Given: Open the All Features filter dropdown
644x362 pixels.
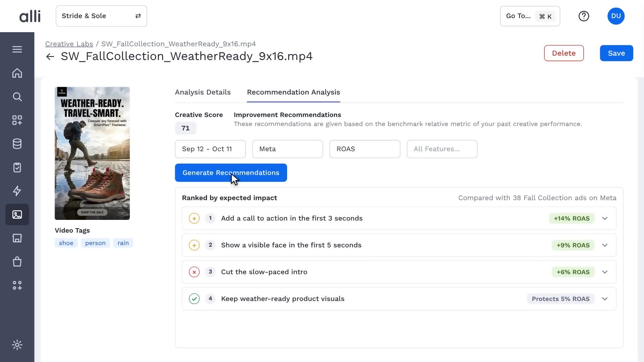Looking at the screenshot, I should pyautogui.click(x=442, y=149).
